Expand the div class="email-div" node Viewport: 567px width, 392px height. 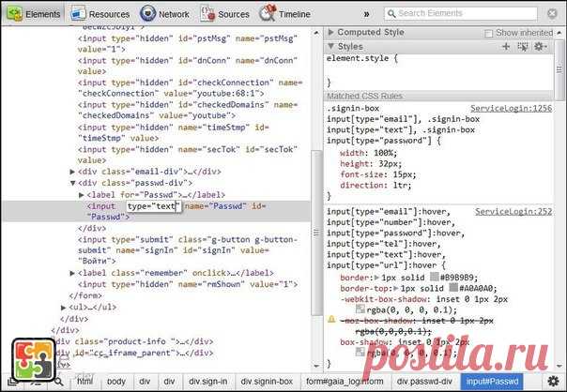[x=74, y=172]
